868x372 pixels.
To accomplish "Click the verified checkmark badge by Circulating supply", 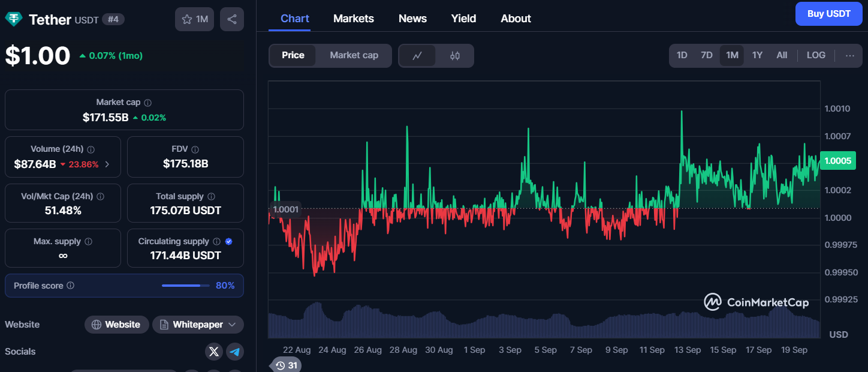I will (x=228, y=242).
